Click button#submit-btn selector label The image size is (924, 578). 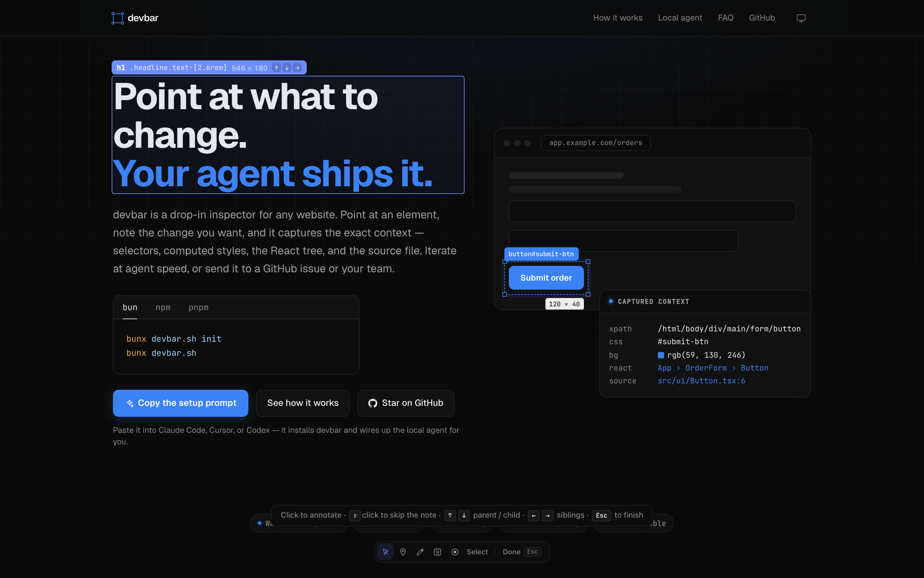(541, 254)
